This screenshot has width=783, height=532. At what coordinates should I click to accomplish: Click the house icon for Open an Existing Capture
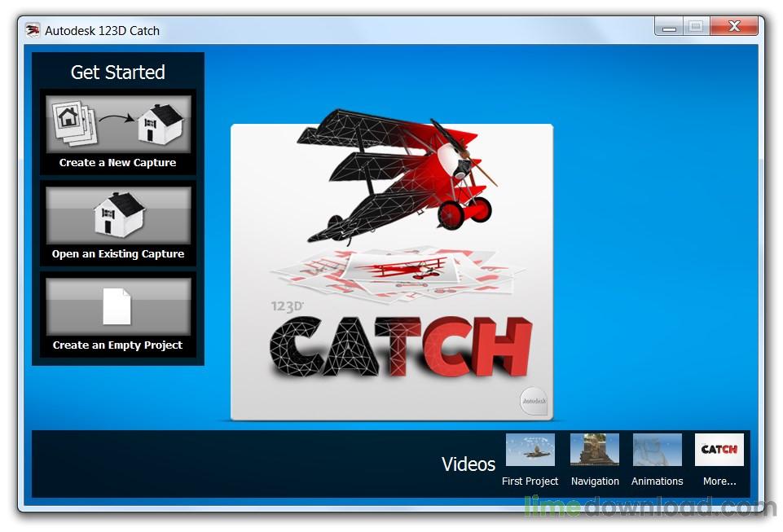click(x=118, y=215)
